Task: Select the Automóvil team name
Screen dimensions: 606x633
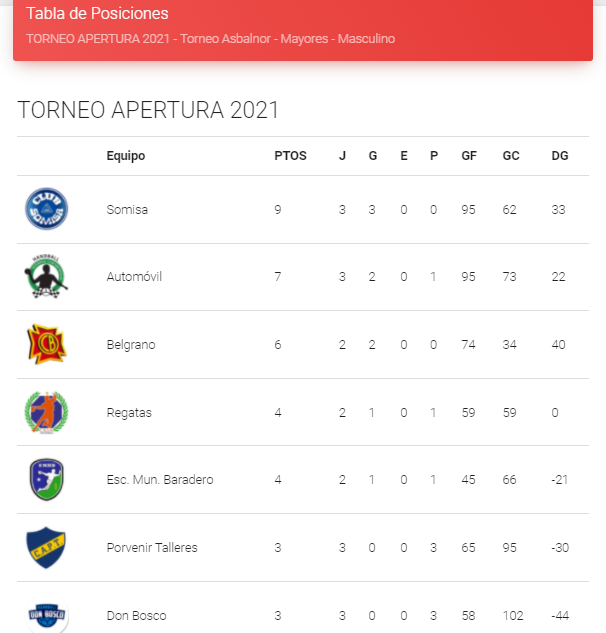Action: (x=134, y=277)
